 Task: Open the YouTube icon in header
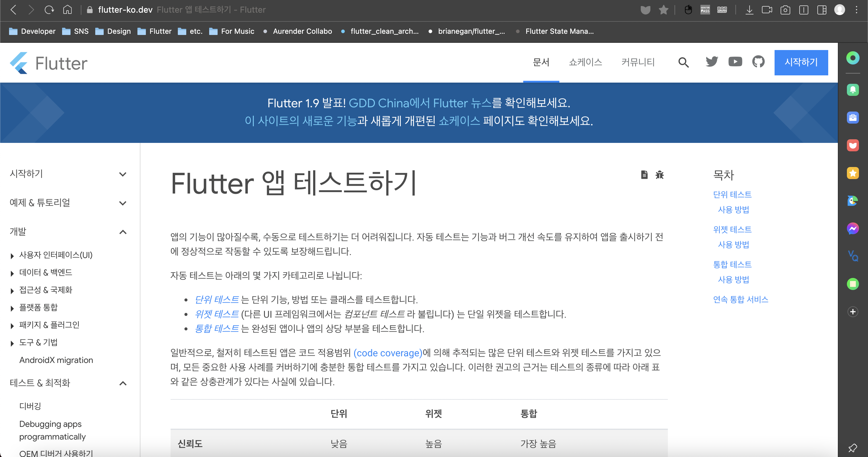coord(735,62)
